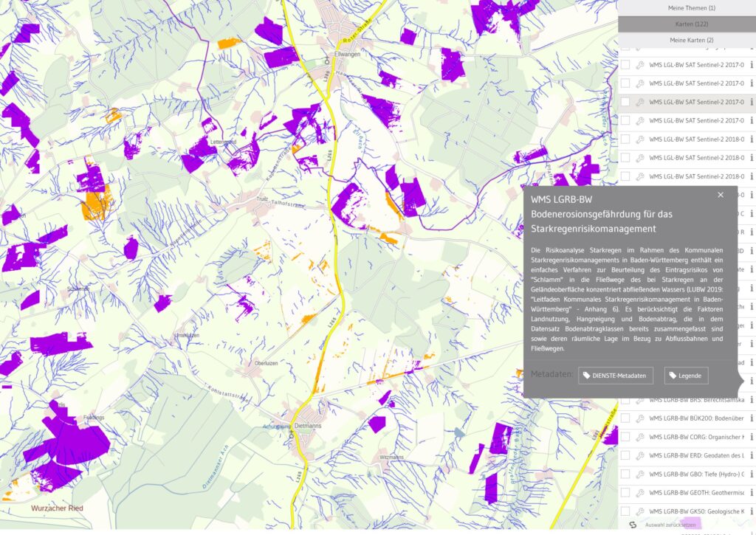This screenshot has width=756, height=535.
Task: Toggle checkbox of highlighted Sentinel-2 2017 row
Action: tap(625, 102)
